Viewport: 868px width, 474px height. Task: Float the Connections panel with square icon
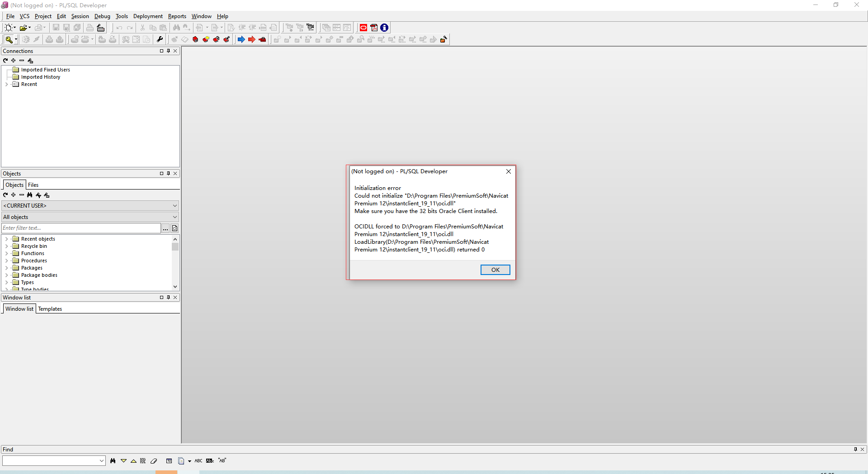[161, 51]
